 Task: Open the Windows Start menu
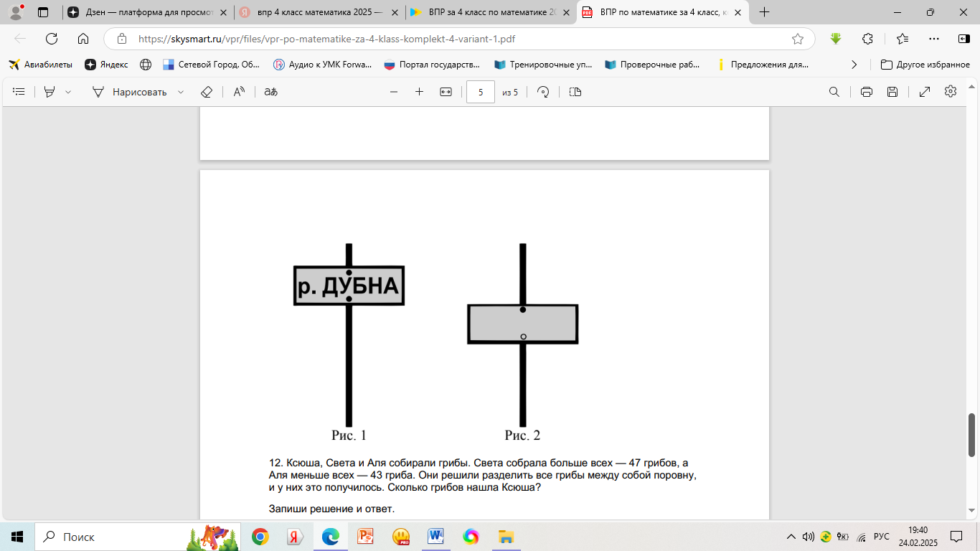(17, 537)
